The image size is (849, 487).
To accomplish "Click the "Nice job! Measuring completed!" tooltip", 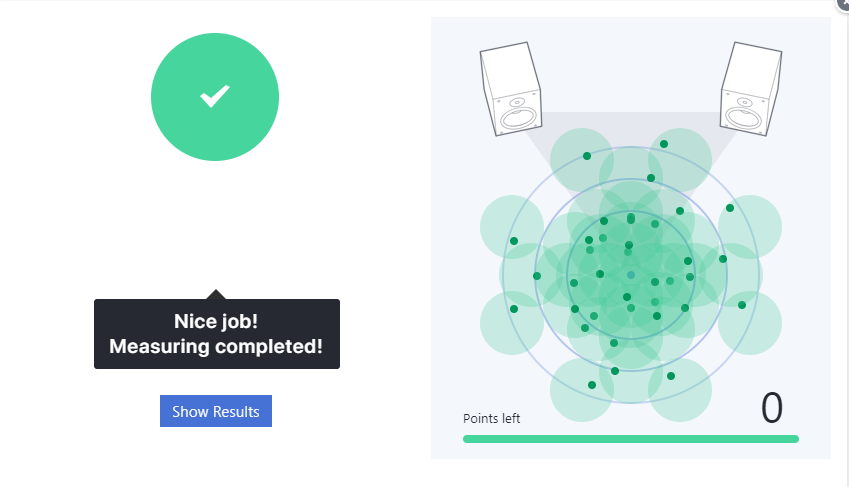I will (217, 334).
